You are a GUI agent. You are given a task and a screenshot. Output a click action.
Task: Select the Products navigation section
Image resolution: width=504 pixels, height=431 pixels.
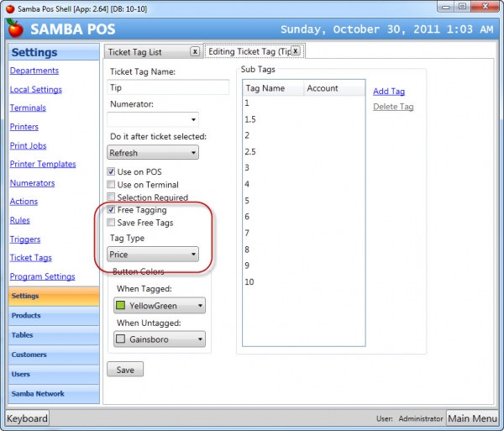(54, 315)
